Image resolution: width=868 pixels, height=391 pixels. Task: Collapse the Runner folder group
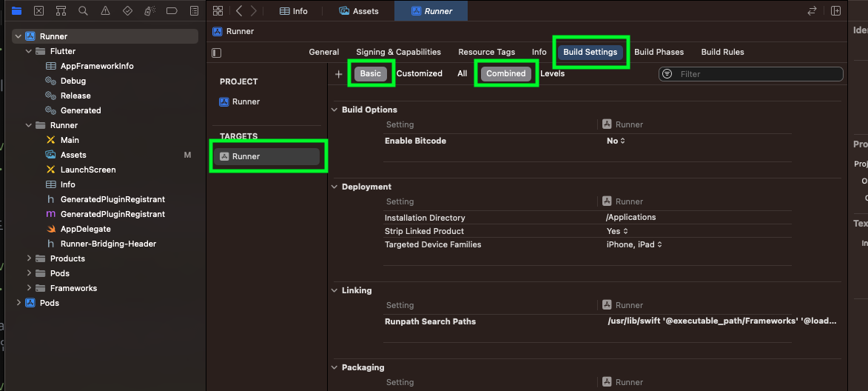coord(29,125)
